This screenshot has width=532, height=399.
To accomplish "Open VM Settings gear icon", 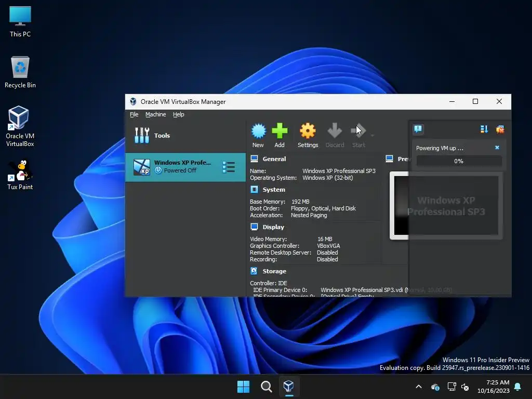I will pyautogui.click(x=308, y=131).
